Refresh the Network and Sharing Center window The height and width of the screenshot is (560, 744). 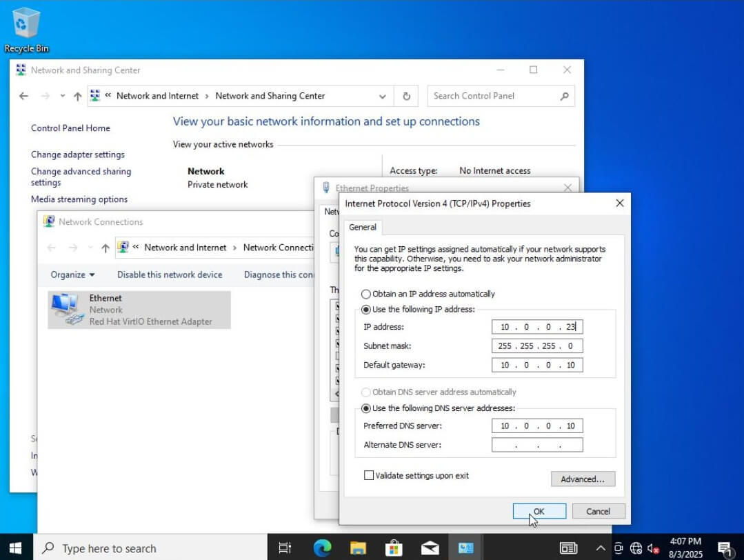tap(407, 97)
